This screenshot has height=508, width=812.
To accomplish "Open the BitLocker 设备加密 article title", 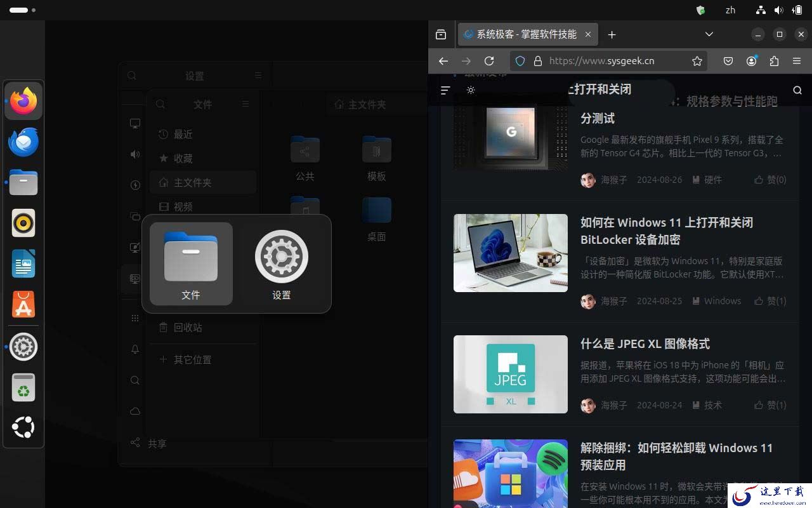I will (x=667, y=231).
